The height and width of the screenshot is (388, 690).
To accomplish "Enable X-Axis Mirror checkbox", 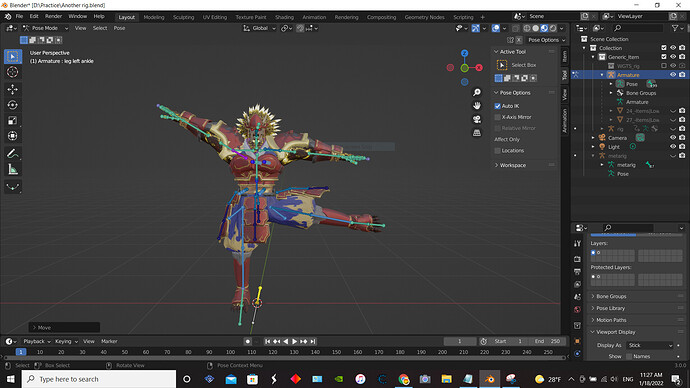I will tap(497, 117).
